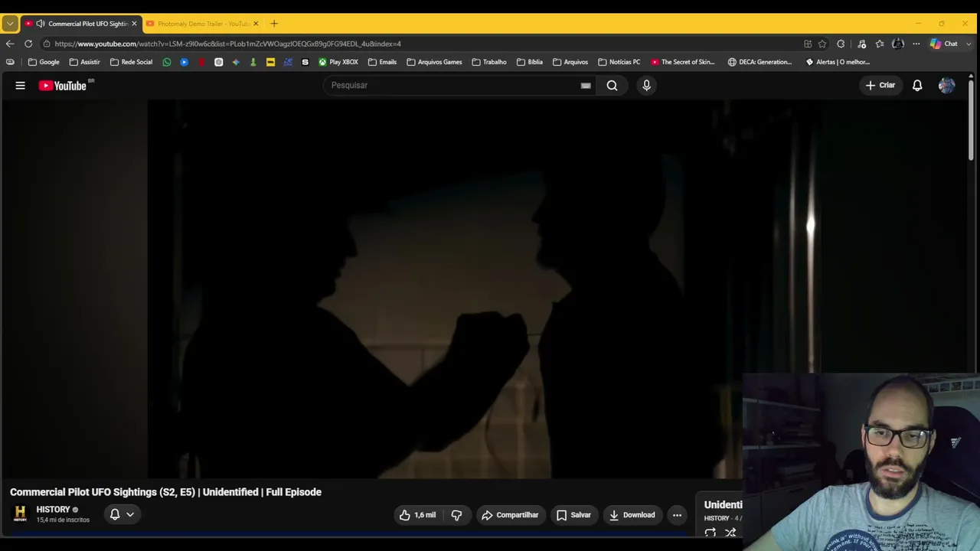This screenshot has height=551, width=980.
Task: Open the Play XBOX bookmark
Action: tap(338, 62)
